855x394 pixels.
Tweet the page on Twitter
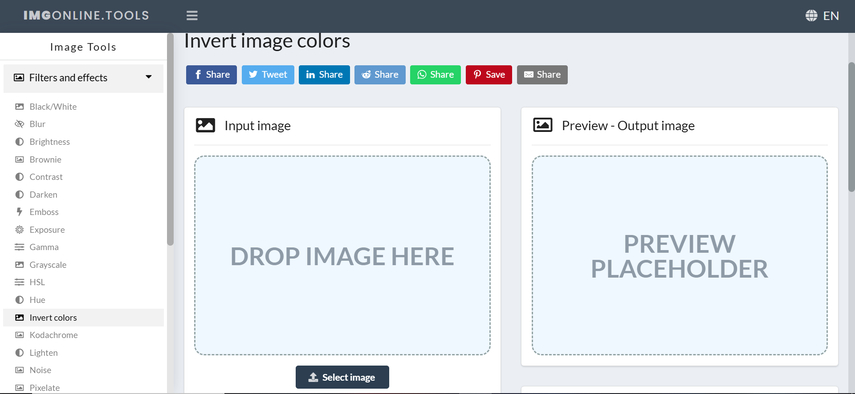pos(268,75)
